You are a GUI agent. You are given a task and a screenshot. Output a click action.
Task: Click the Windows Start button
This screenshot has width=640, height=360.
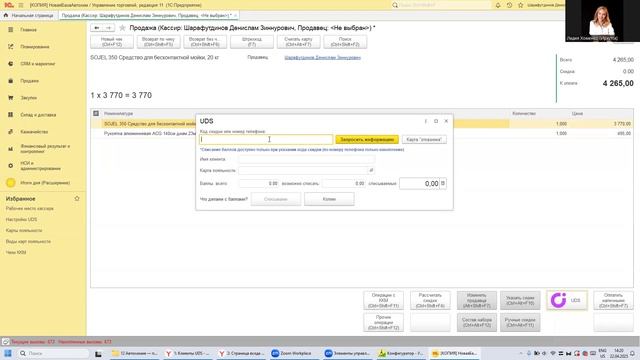click(7, 353)
